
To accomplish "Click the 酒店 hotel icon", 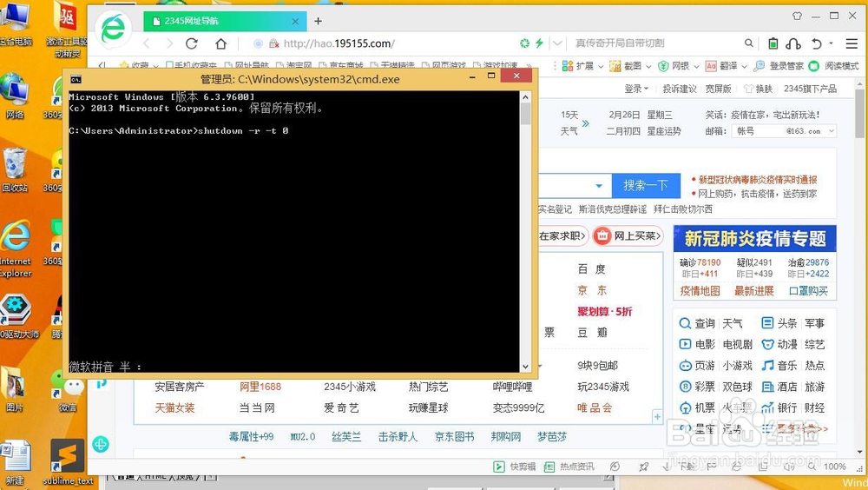I will click(767, 387).
